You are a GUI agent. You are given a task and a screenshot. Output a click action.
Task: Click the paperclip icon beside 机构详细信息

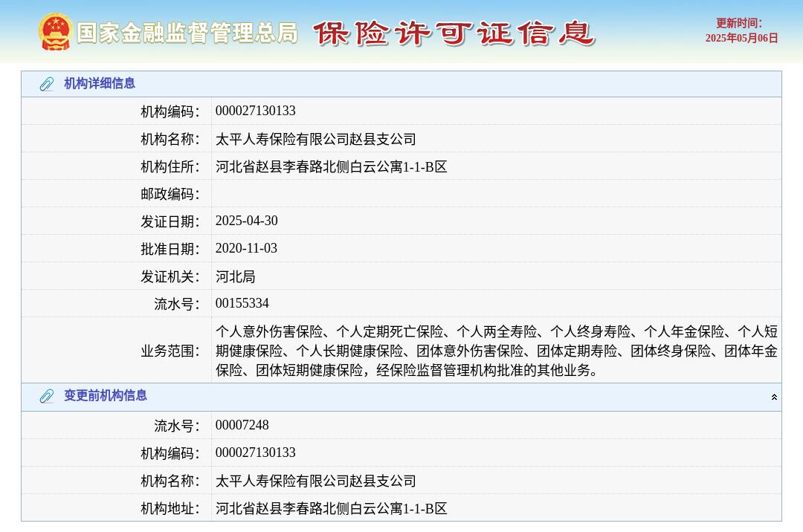pos(47,84)
